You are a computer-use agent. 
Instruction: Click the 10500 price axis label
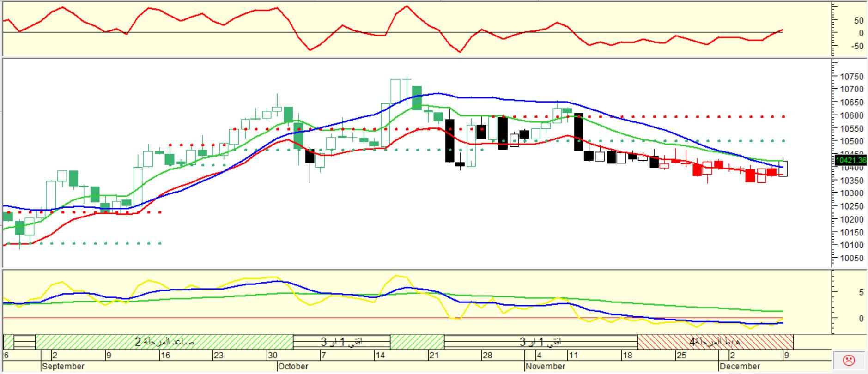coord(851,141)
